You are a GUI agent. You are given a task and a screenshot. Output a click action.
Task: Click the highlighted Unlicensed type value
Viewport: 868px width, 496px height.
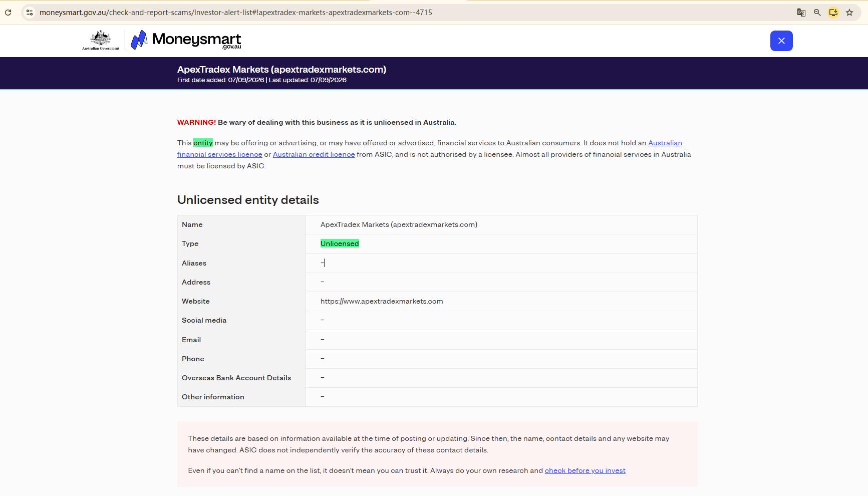340,243
